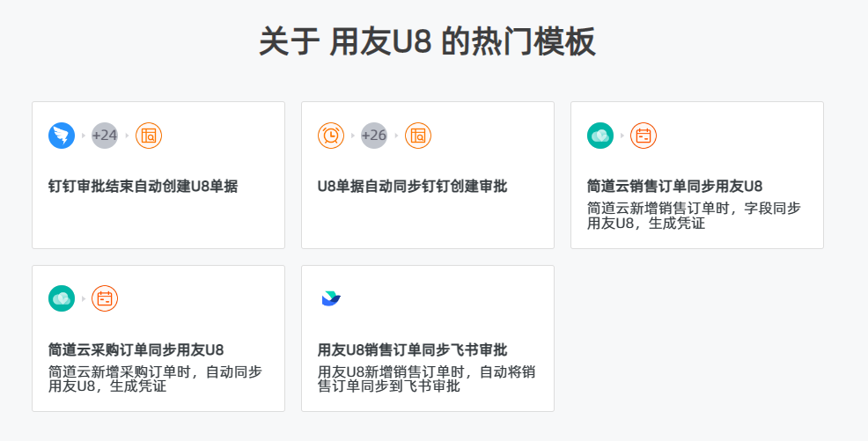The width and height of the screenshot is (868, 441).
Task: Click the orange U8 document icon in 钉钉审批结束 card
Action: tap(149, 136)
